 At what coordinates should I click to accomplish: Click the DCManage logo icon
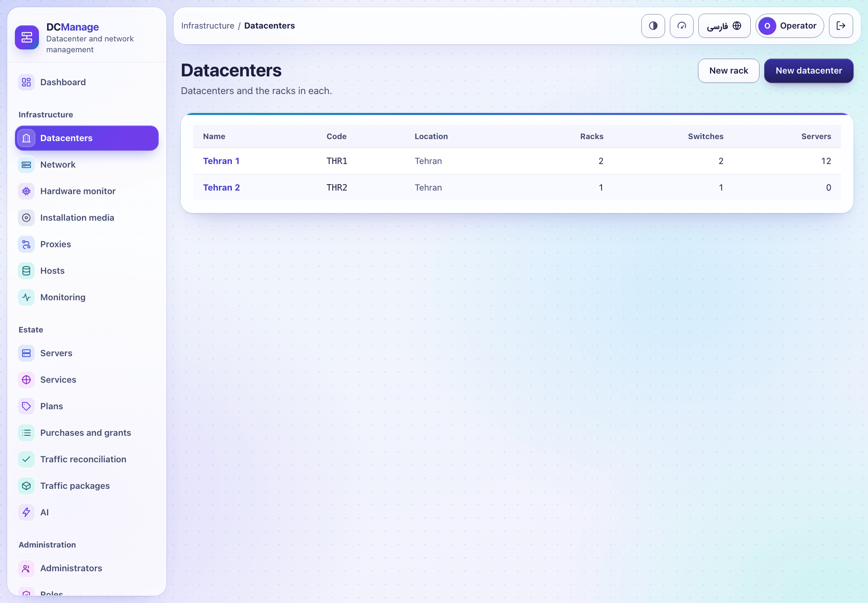point(27,37)
